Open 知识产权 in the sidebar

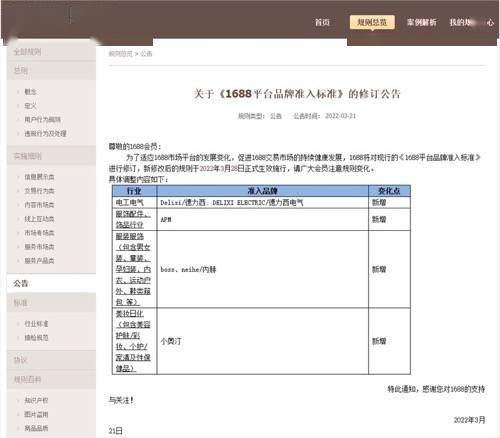point(36,400)
